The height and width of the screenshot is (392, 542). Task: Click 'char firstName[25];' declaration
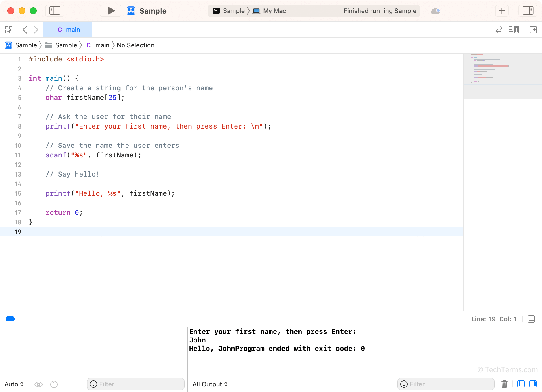coord(85,98)
